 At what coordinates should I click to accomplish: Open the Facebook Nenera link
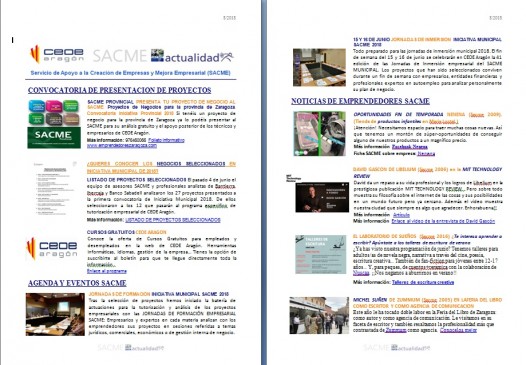click(x=410, y=147)
